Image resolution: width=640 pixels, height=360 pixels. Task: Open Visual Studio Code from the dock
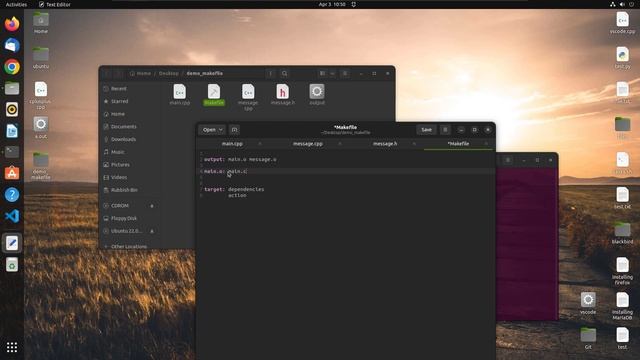pos(12,216)
